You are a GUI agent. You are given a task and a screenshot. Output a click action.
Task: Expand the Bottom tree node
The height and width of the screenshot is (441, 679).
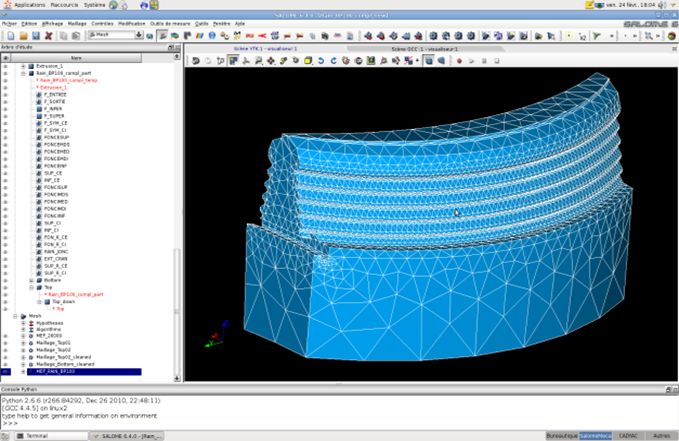pos(32,280)
